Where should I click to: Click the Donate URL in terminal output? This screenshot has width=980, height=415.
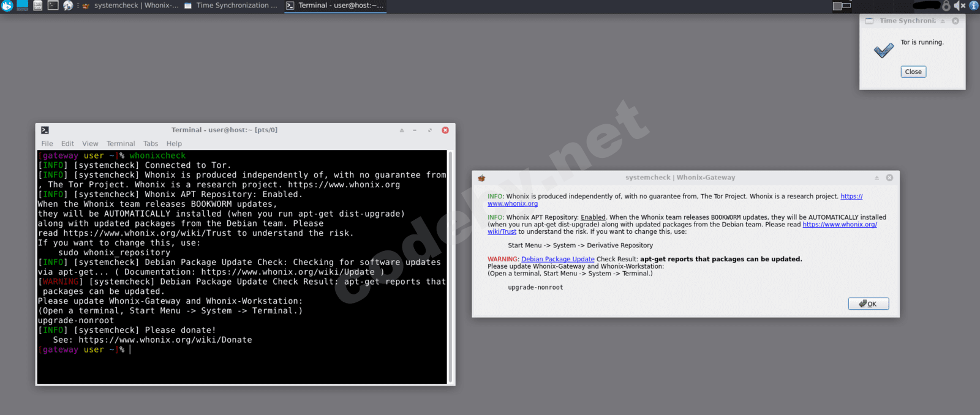(x=165, y=340)
